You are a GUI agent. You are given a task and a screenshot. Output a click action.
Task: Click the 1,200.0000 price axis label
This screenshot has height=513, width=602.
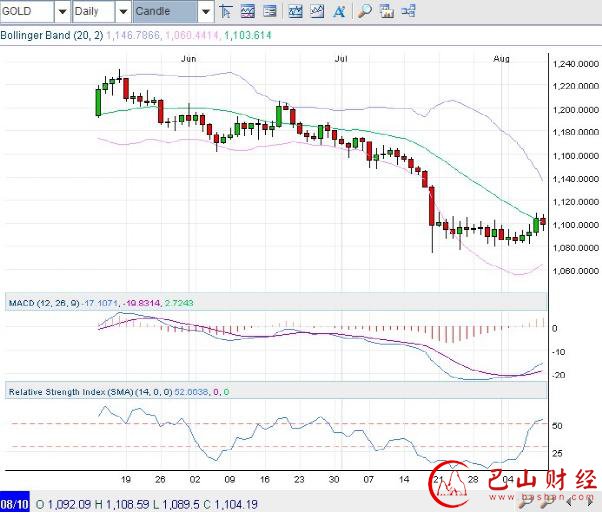coord(576,110)
